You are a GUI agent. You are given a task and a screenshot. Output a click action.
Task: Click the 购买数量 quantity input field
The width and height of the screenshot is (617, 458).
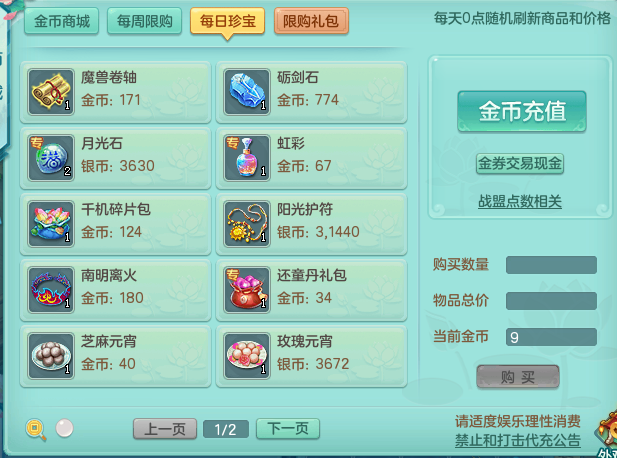551,265
